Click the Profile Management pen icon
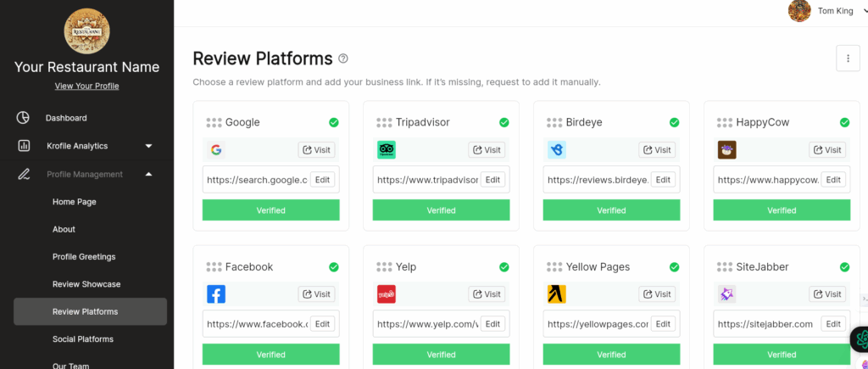 coord(23,174)
